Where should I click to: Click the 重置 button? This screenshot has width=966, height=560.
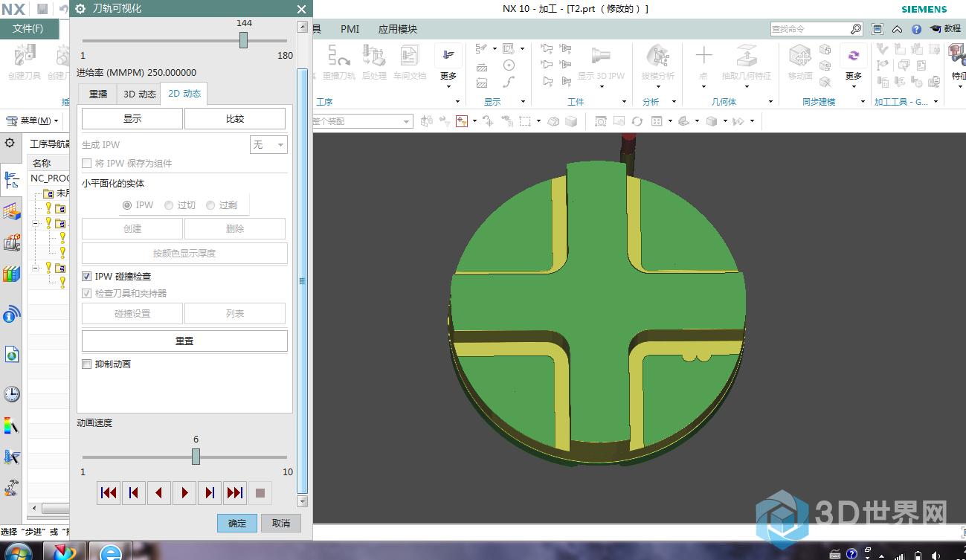pyautogui.click(x=184, y=341)
